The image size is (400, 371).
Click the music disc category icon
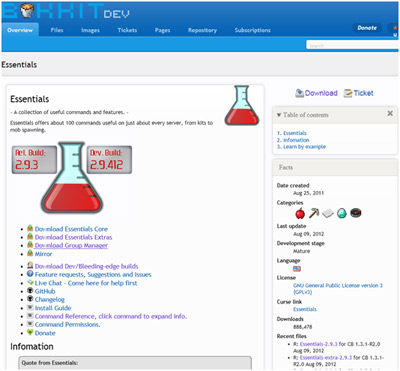356,213
